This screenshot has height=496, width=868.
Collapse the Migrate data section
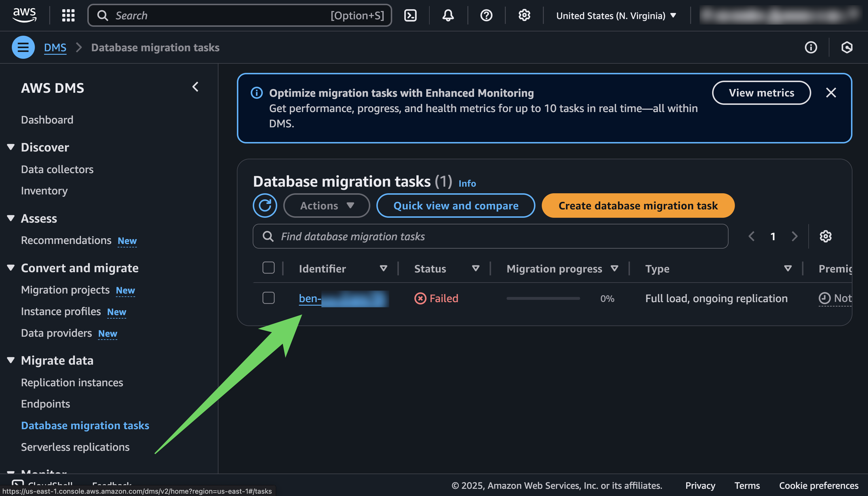[11, 360]
